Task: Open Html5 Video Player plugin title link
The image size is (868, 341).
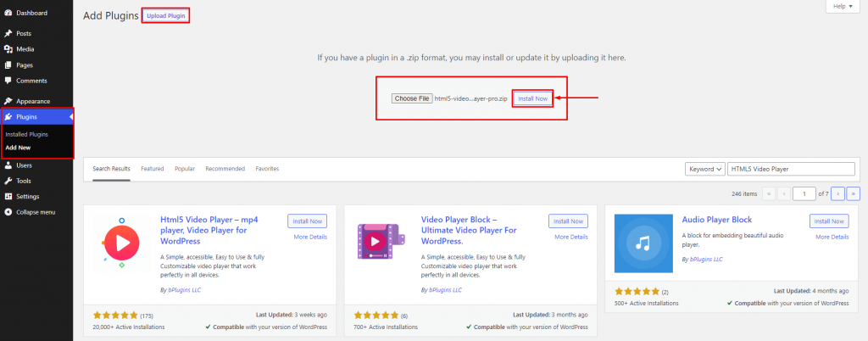Action: click(209, 230)
